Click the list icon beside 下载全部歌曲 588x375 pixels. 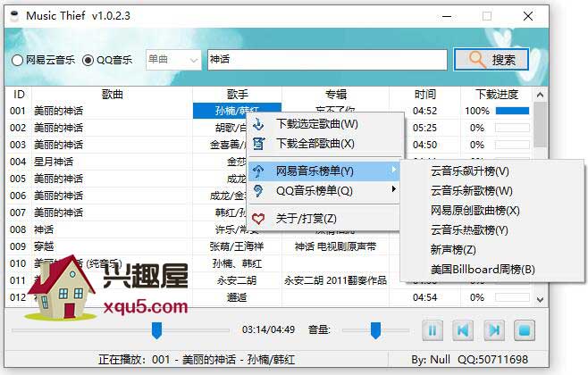258,144
